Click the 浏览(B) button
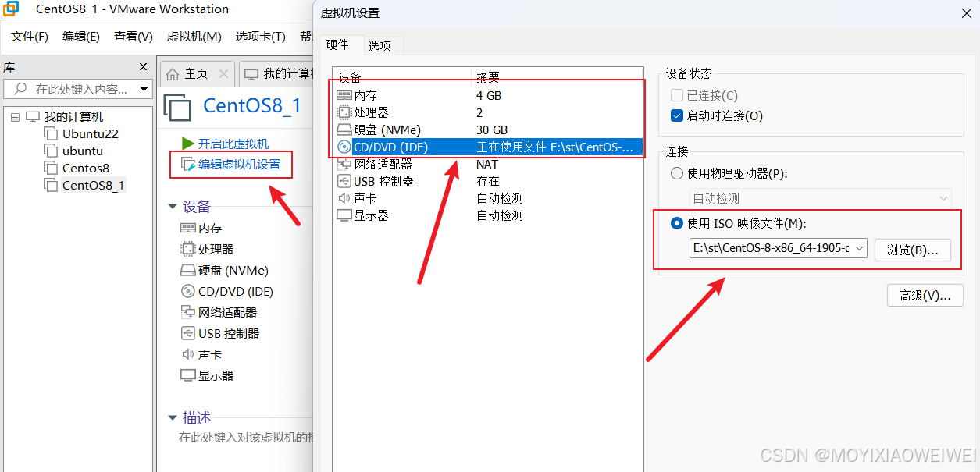 click(912, 249)
